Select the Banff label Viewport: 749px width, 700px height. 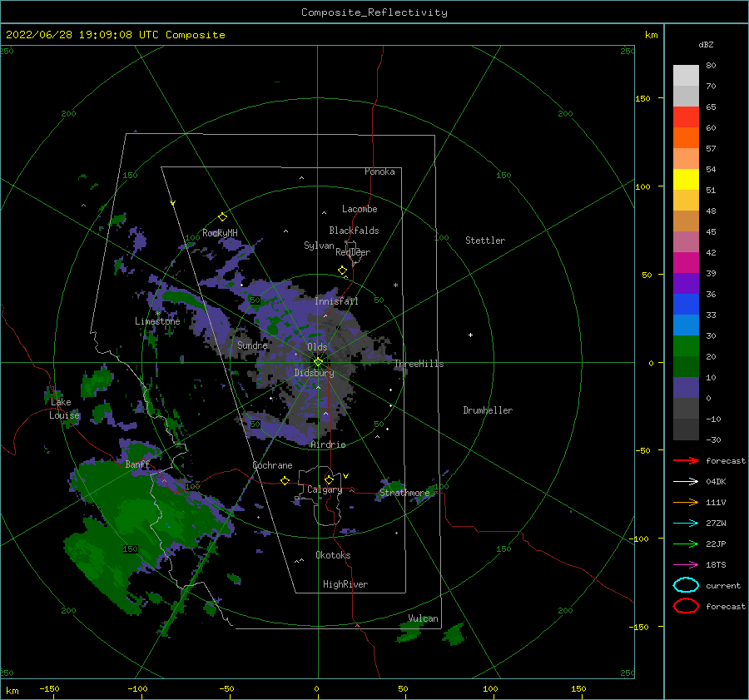[x=137, y=464]
